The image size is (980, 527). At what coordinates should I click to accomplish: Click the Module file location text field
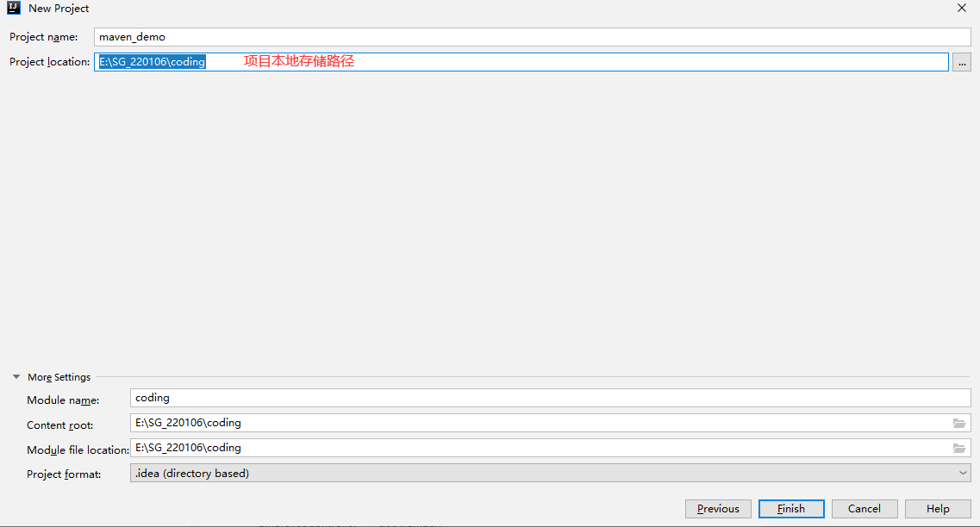tap(539, 448)
